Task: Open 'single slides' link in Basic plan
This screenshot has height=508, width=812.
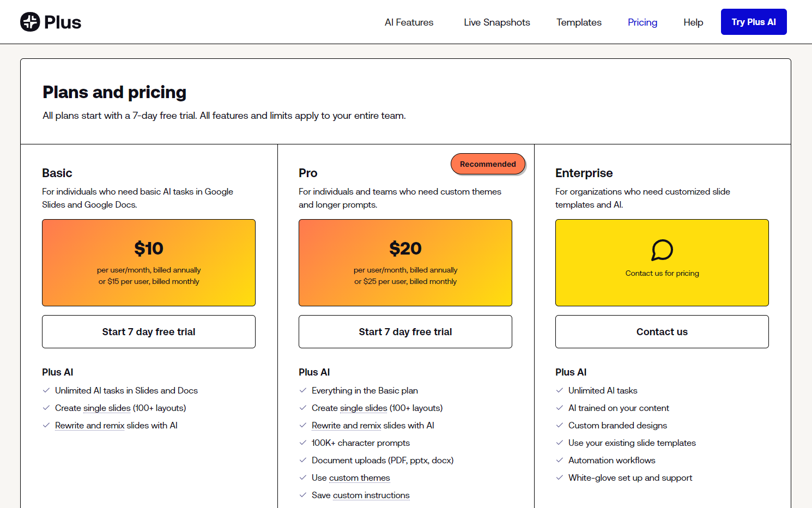Action: pos(107,408)
